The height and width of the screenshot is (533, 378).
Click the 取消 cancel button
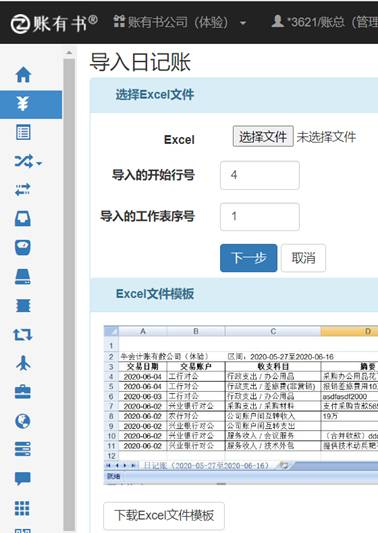click(304, 258)
